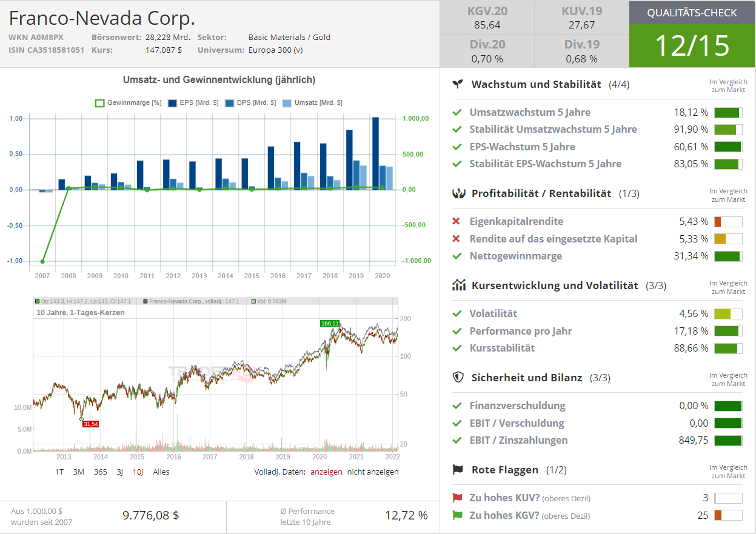Toggle the EPS [Mrd. $] legend series
Viewport: 756px width, 534px height.
[193, 103]
